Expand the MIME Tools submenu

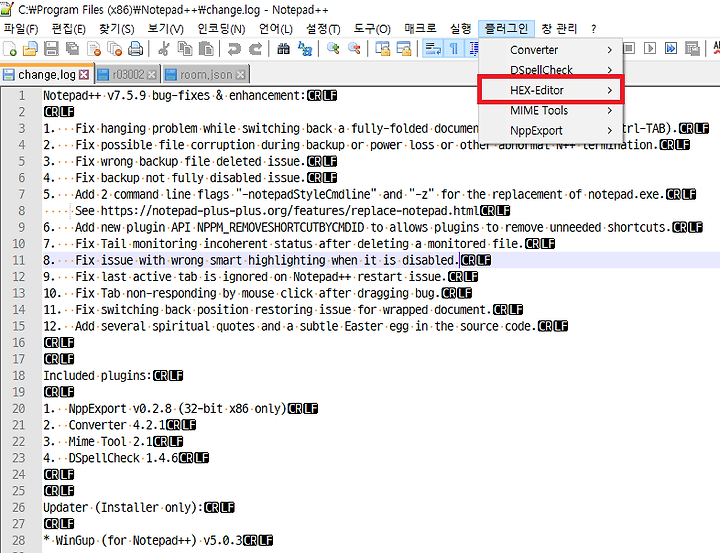tap(551, 110)
